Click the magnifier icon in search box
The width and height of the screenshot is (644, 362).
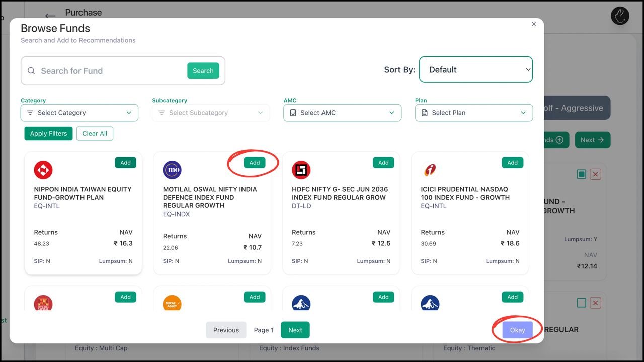(x=31, y=71)
